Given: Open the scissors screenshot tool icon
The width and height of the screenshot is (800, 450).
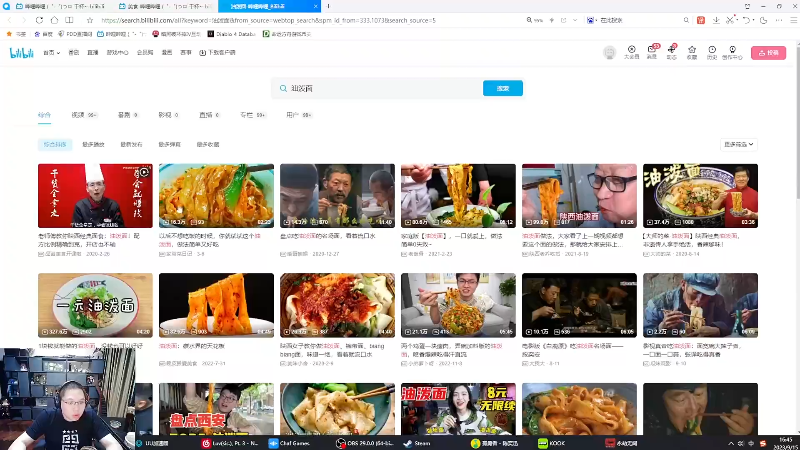Looking at the screenshot, I should point(730,20).
